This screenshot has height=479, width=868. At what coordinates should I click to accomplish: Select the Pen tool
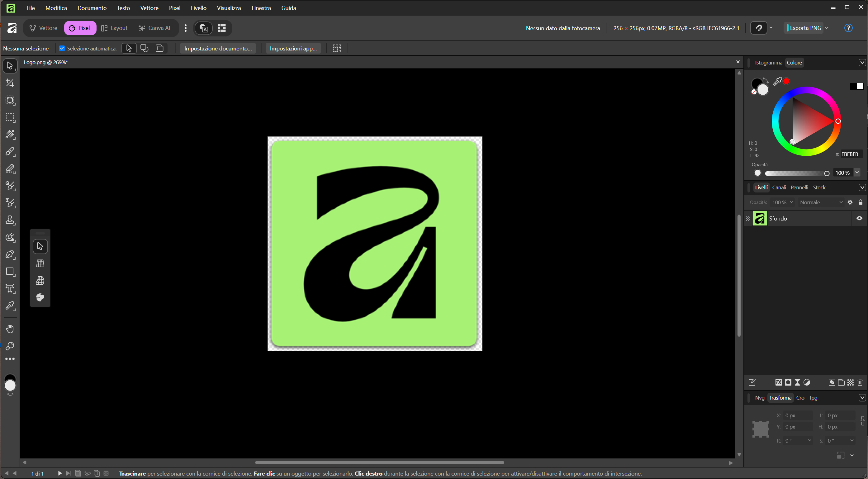click(x=10, y=255)
